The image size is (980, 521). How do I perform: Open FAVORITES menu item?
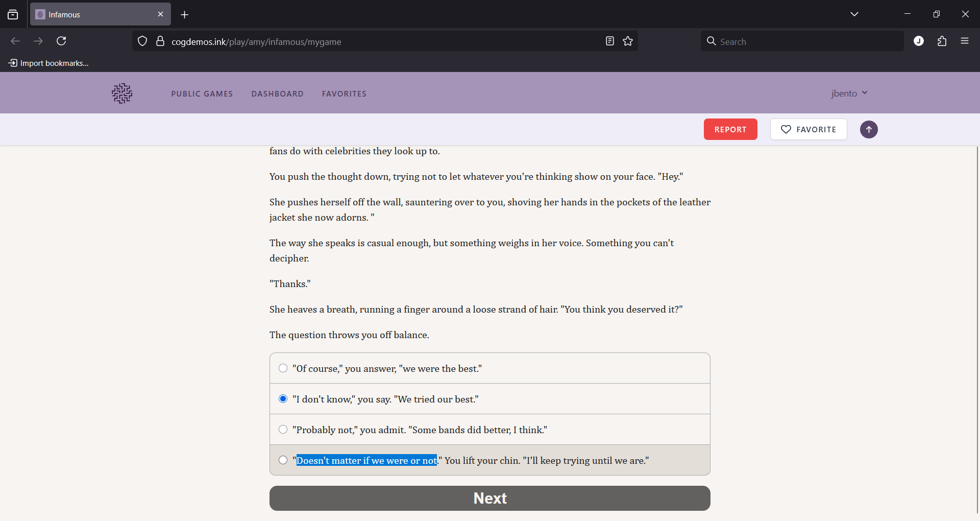click(x=344, y=94)
